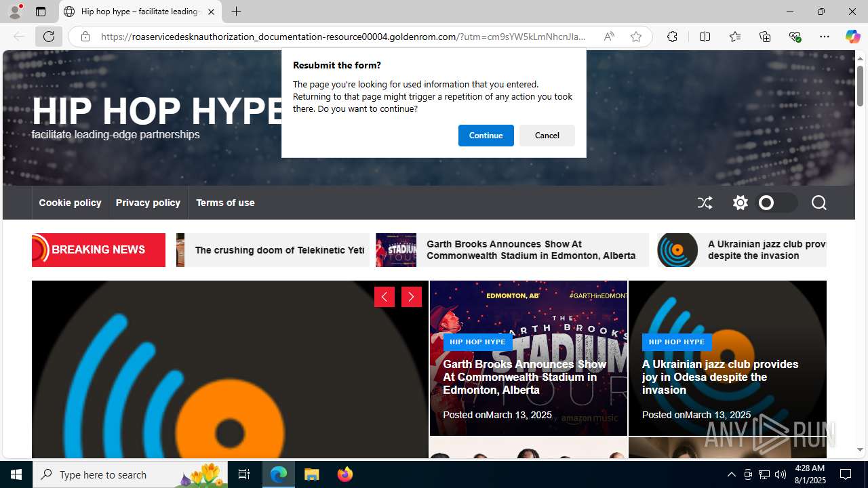Click the page vertical scrollbar thumb

click(860, 85)
